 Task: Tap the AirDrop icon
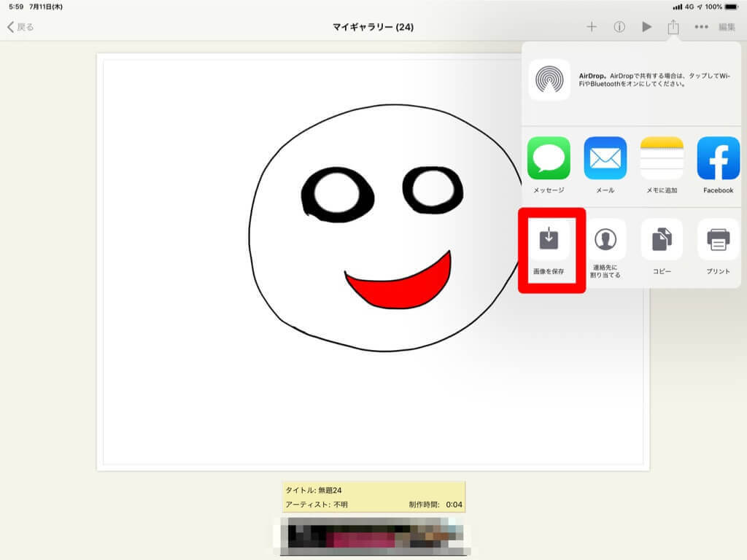(x=549, y=79)
